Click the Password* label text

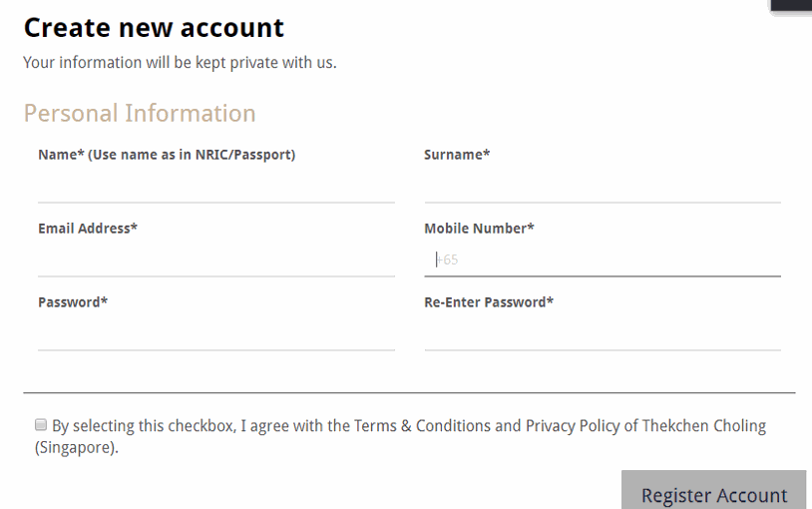pyautogui.click(x=73, y=302)
